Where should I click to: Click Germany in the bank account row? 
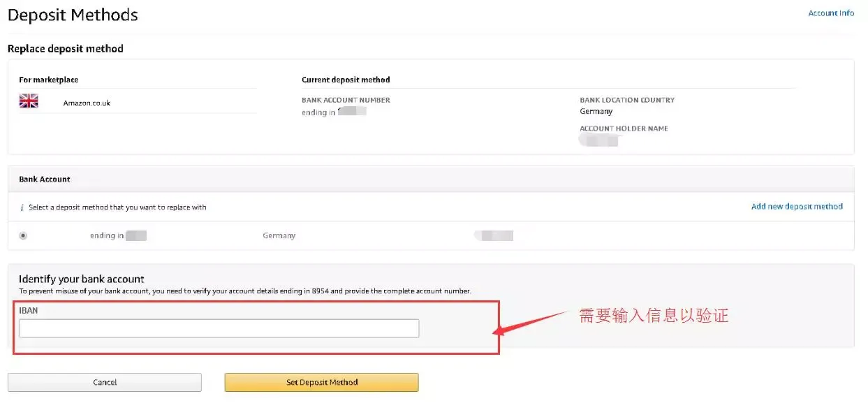(x=279, y=236)
